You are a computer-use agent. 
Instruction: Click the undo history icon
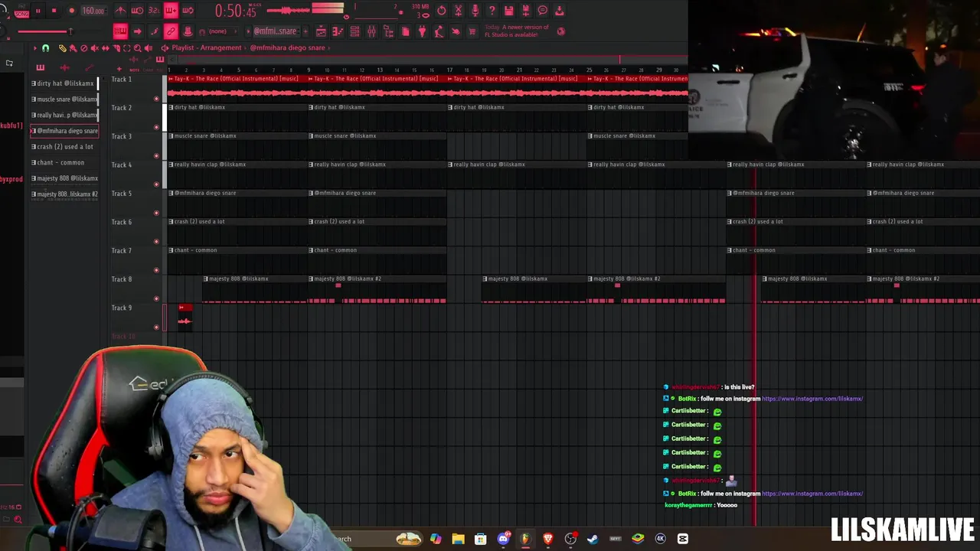(x=441, y=11)
